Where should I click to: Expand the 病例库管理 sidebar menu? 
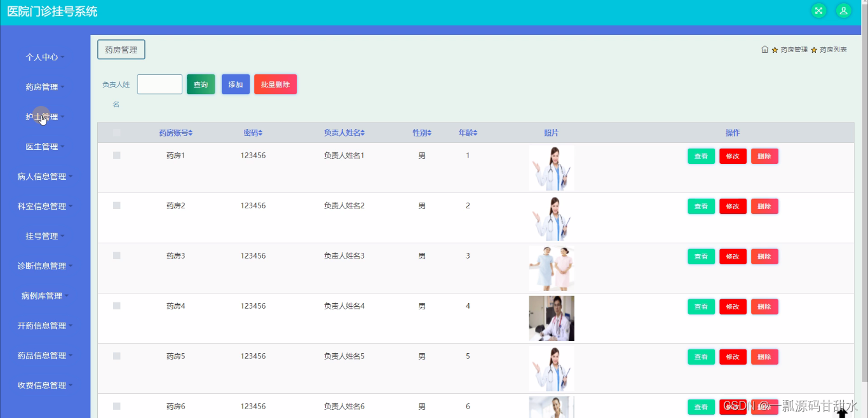(45, 296)
